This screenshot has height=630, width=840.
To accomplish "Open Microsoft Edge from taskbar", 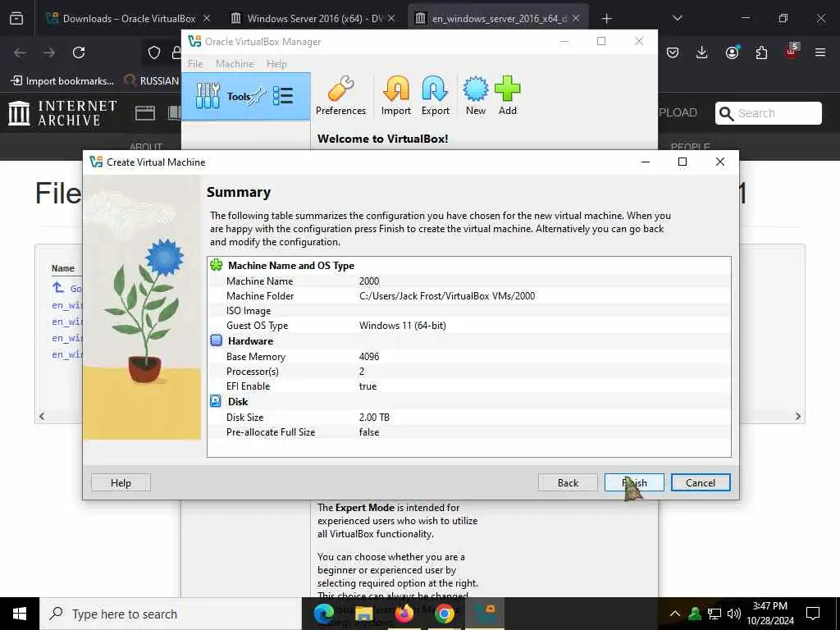I will [324, 614].
